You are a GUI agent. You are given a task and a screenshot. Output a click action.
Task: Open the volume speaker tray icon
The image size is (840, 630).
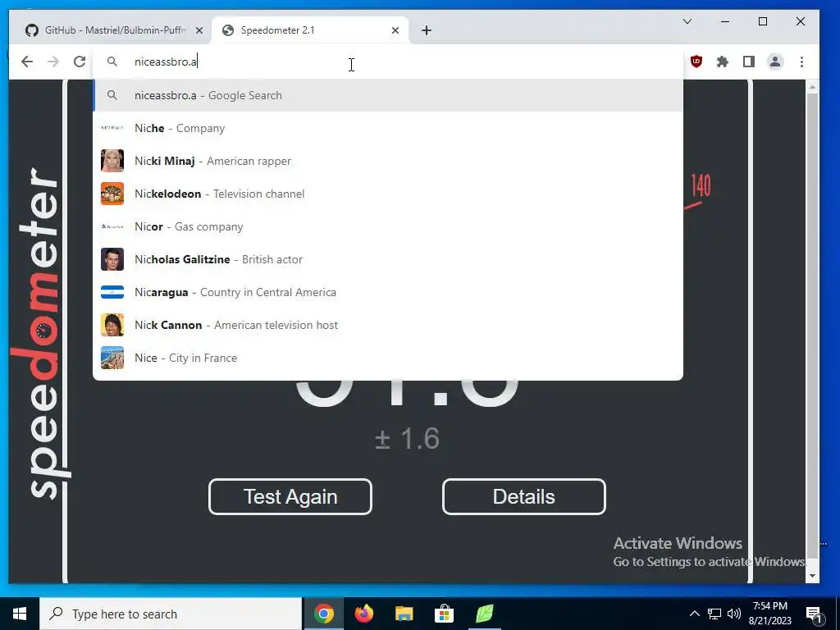tap(734, 614)
